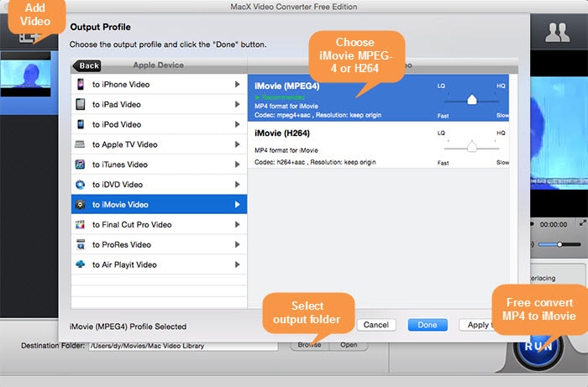This screenshot has width=588, height=387.
Task: Click the iDVD disc icon
Action: pyautogui.click(x=81, y=185)
